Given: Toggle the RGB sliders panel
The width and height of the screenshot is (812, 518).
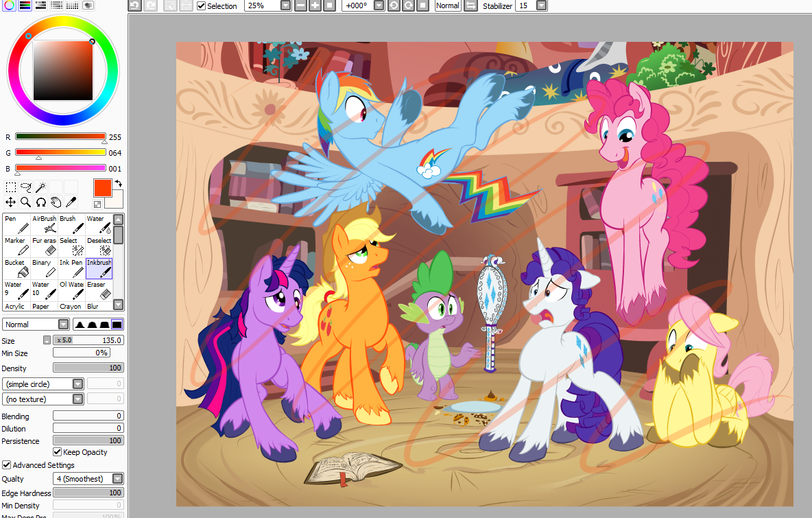Looking at the screenshot, I should (x=25, y=5).
